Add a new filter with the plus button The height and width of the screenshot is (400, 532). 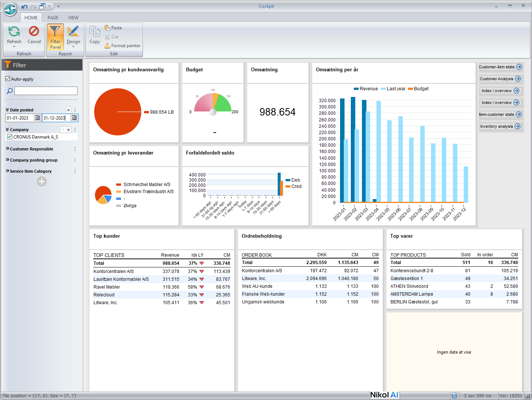42,182
